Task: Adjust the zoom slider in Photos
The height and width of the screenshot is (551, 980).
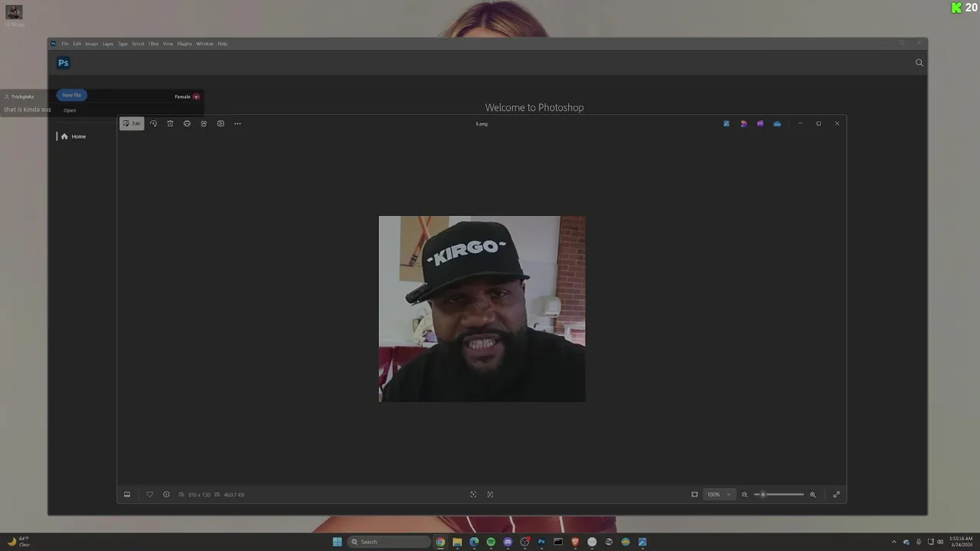Action: 779,494
